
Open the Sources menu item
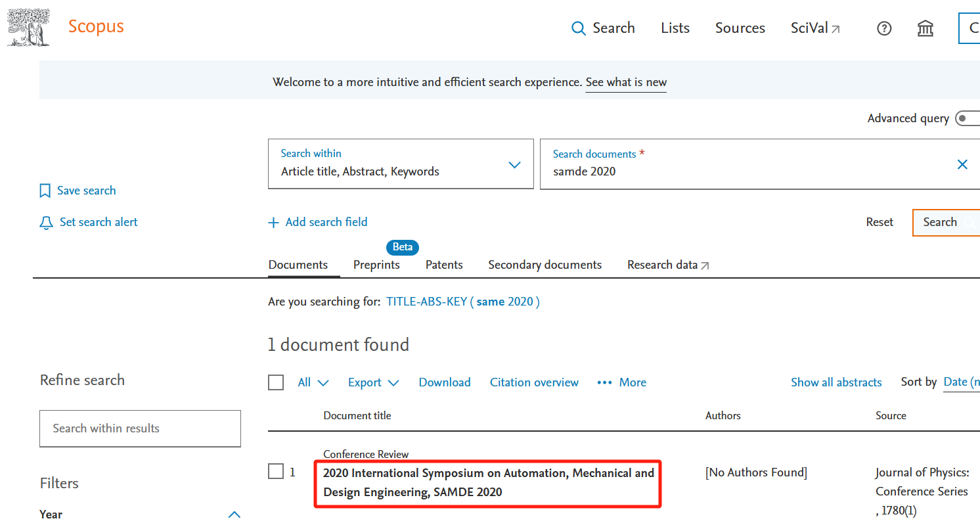740,28
